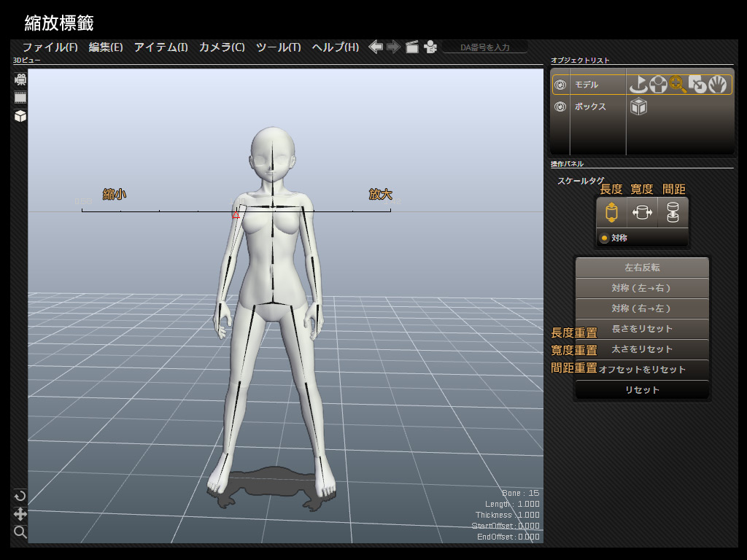Select the magnifier zoom tool at the viewport's bottom left
Screen dimensions: 747x560
[20, 532]
